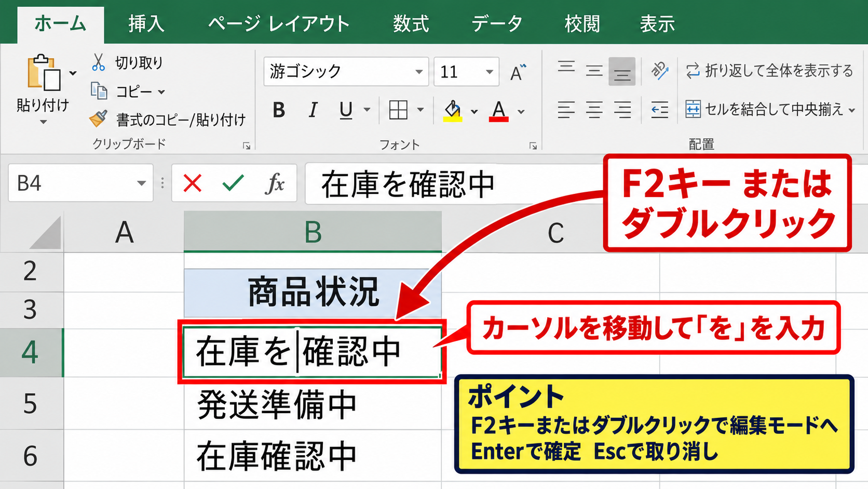Open the font color dropdown arrow

point(521,111)
